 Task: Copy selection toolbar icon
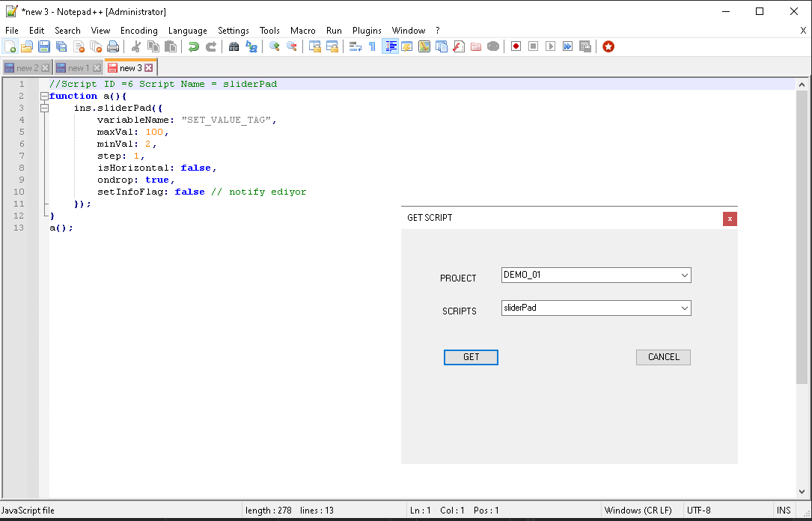coord(153,46)
